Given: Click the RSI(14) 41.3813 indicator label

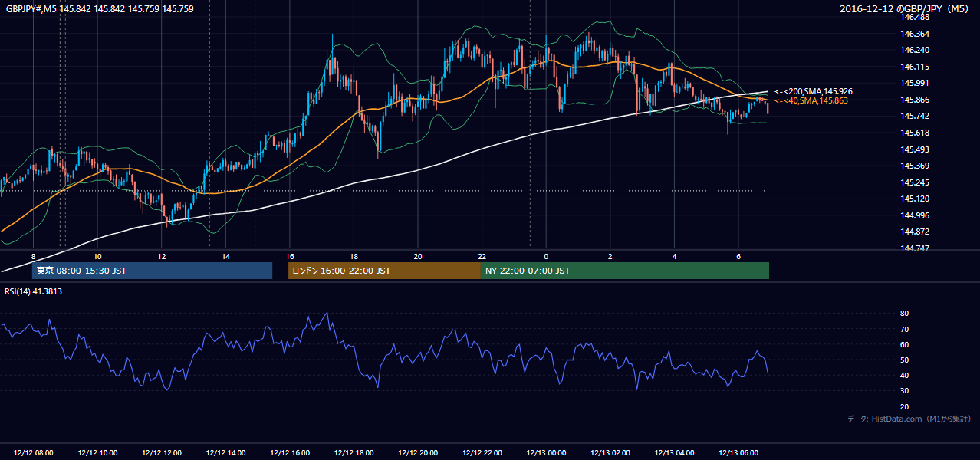Looking at the screenshot, I should (x=34, y=291).
